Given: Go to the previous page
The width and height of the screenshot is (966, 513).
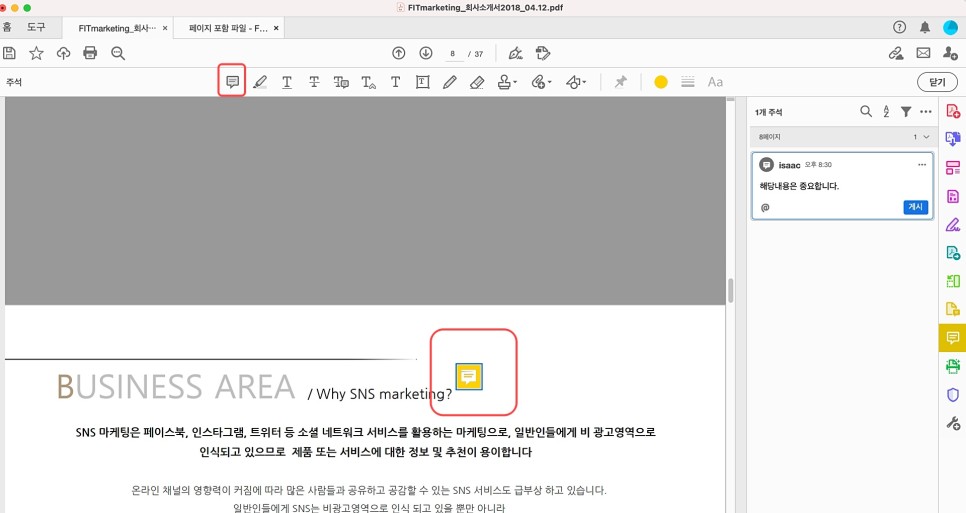Looking at the screenshot, I should [x=399, y=53].
